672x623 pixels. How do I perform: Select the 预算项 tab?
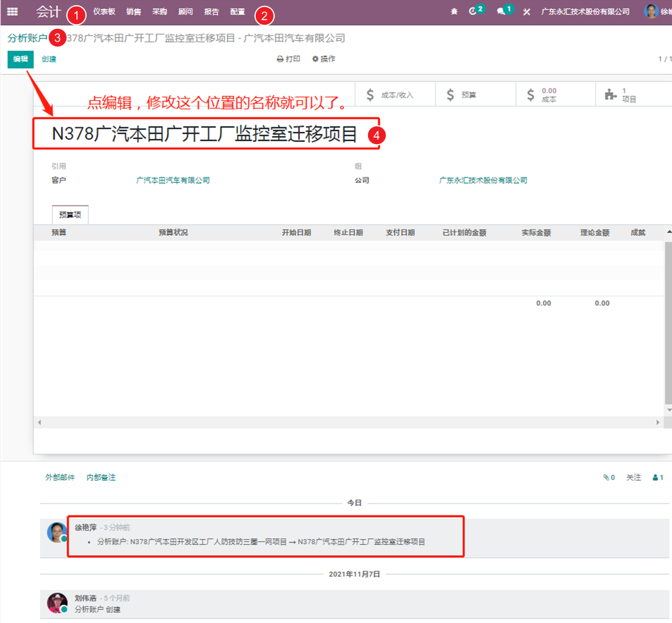(70, 215)
